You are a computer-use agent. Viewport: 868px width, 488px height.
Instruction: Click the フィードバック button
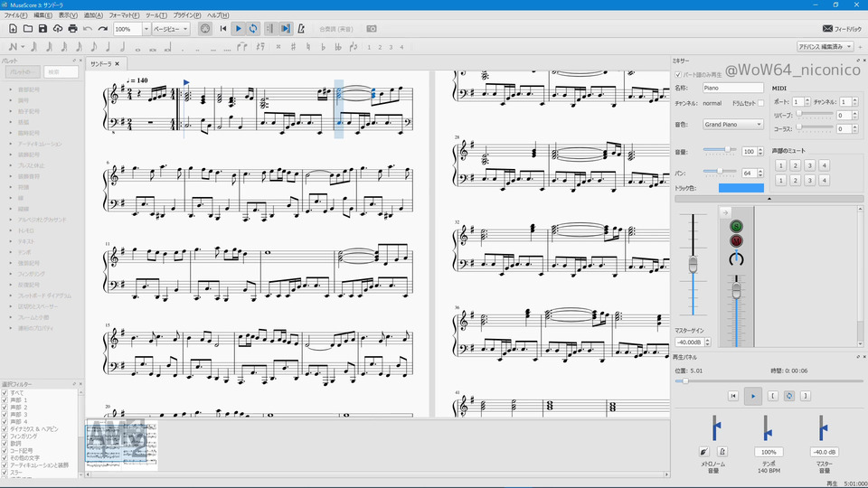pos(842,29)
